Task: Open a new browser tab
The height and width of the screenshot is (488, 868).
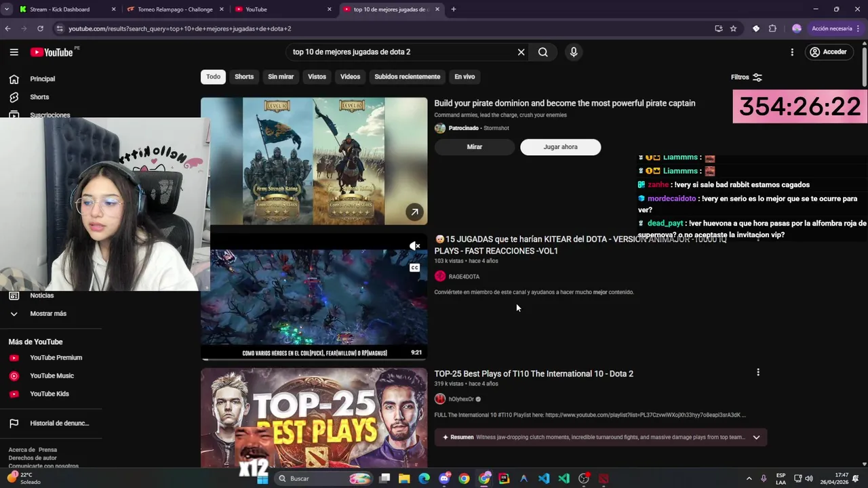Action: 454,9
